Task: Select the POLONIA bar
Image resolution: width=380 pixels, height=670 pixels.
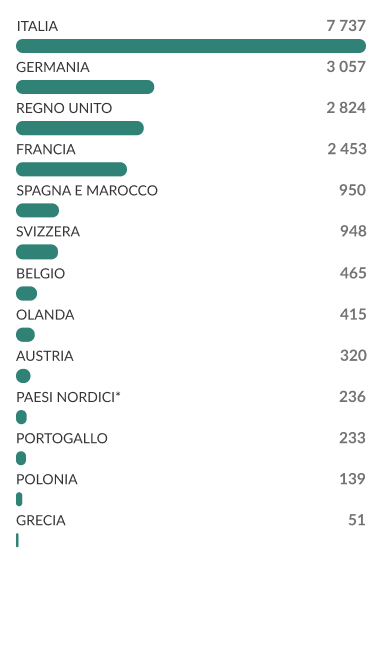Action: (19, 499)
